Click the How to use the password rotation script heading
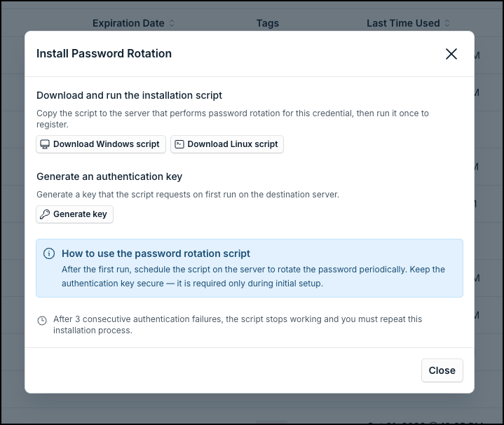 click(x=156, y=253)
